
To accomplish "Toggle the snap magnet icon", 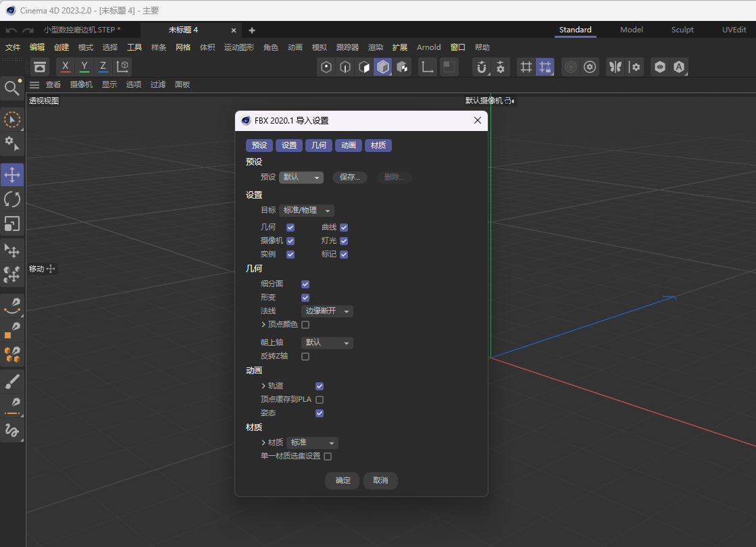I will click(481, 67).
